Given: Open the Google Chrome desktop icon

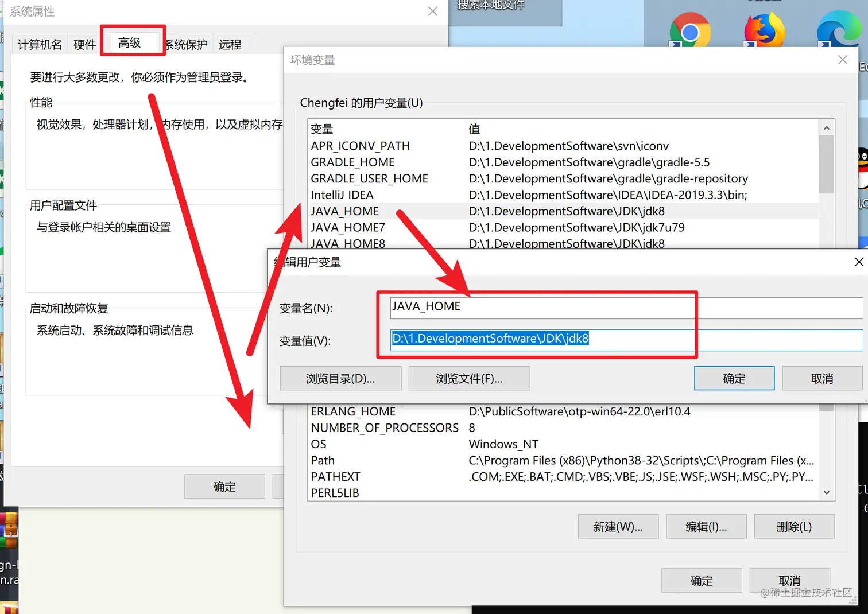Looking at the screenshot, I should coord(689,30).
